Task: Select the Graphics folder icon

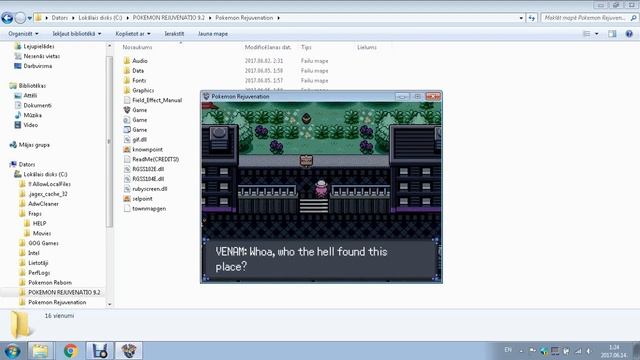Action: [127, 90]
